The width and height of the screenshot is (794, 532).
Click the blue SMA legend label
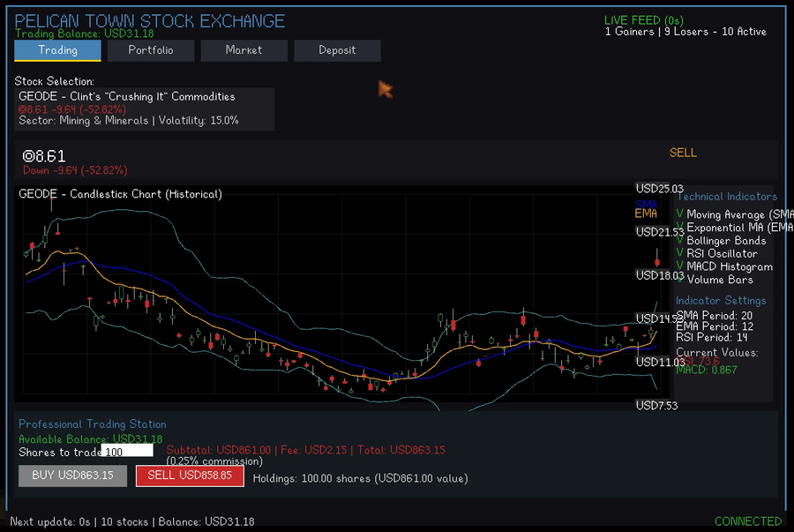(x=646, y=204)
